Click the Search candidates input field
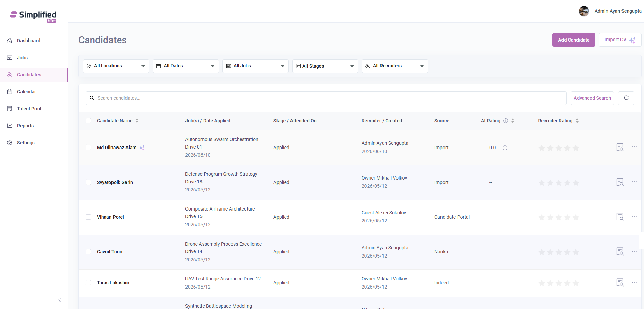Screen dimensions: 644x309 (326, 98)
